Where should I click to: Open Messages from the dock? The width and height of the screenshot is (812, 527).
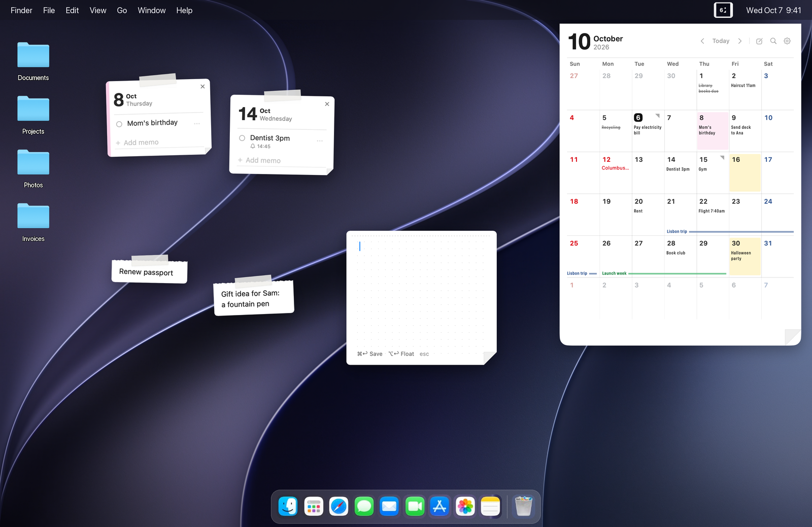[x=364, y=506]
